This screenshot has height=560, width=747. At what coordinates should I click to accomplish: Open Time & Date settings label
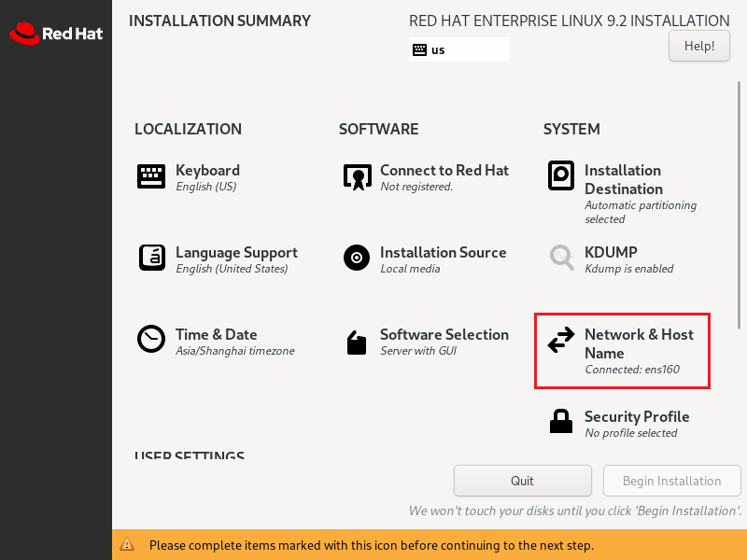[x=217, y=334]
